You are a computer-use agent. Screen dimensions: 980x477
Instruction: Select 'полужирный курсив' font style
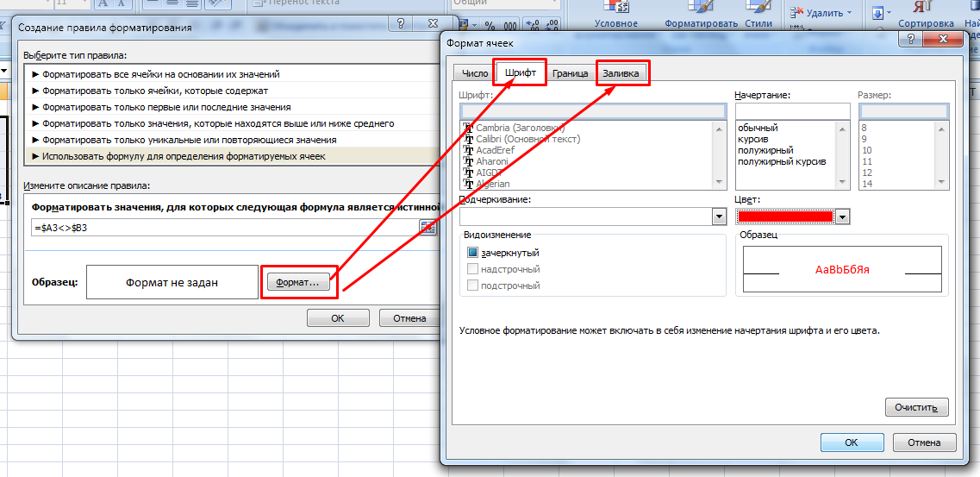point(782,161)
